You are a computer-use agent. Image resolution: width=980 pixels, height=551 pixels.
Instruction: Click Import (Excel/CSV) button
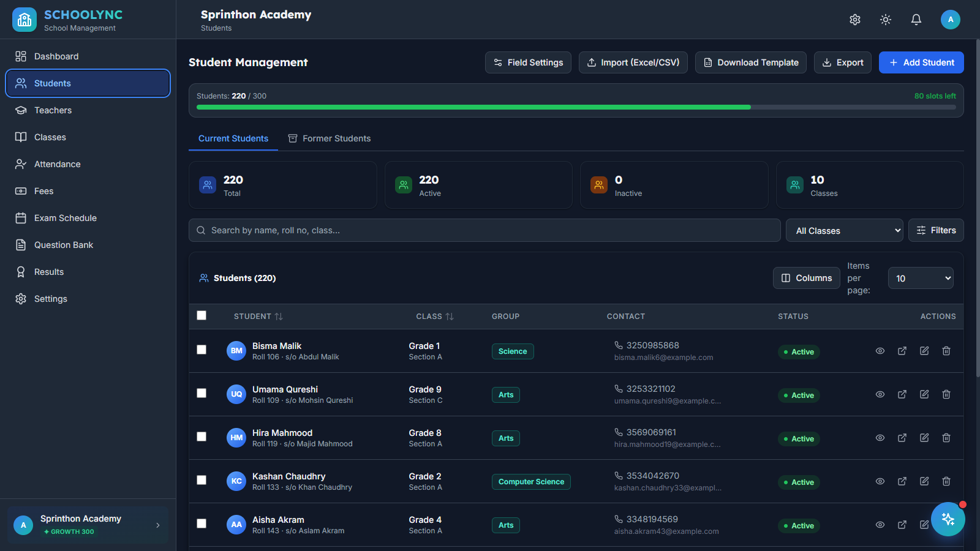(x=633, y=62)
